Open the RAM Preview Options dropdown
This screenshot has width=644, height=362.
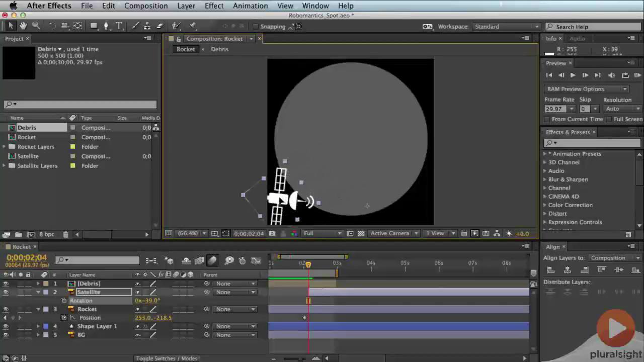[x=587, y=89]
